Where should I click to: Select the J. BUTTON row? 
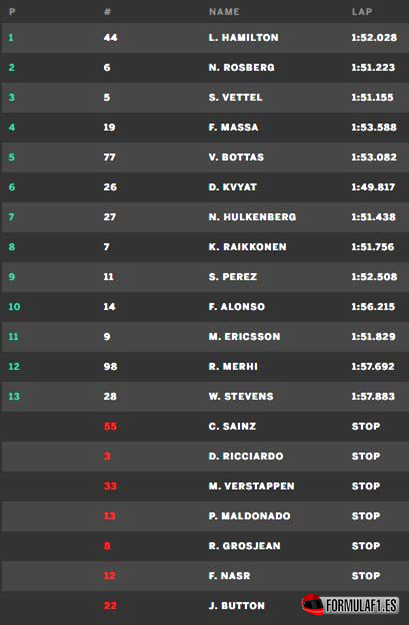point(205,606)
